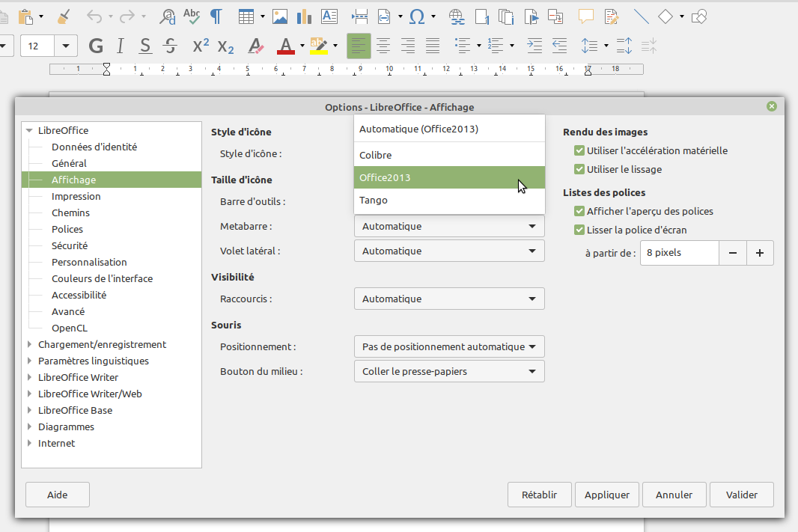Toggle formatting marks (pilcrow icon)
Viewport: 798px width, 532px height.
[216, 16]
